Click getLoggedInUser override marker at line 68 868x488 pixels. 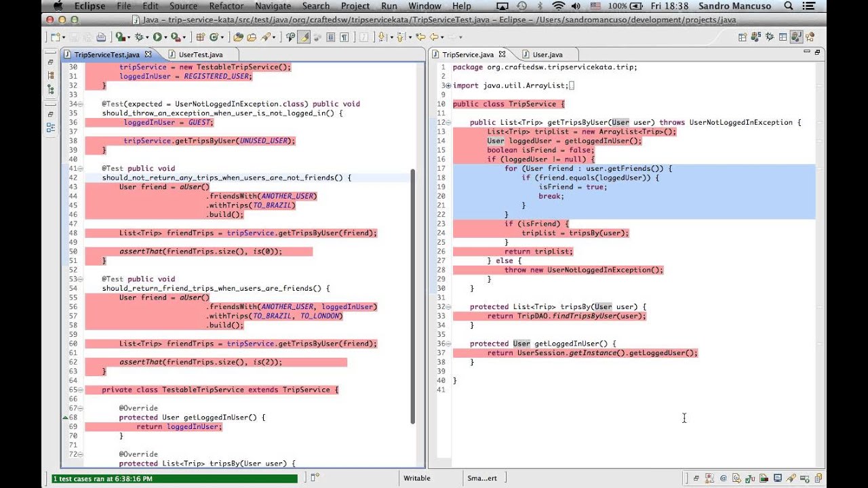[65, 418]
